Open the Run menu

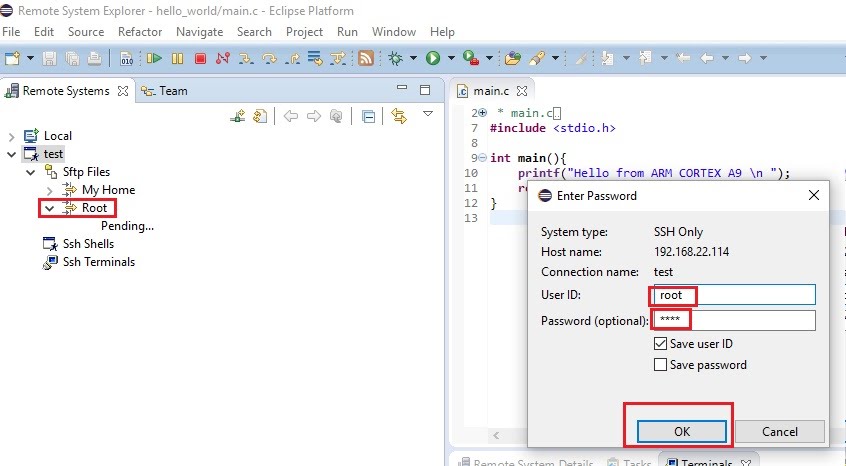pos(347,32)
